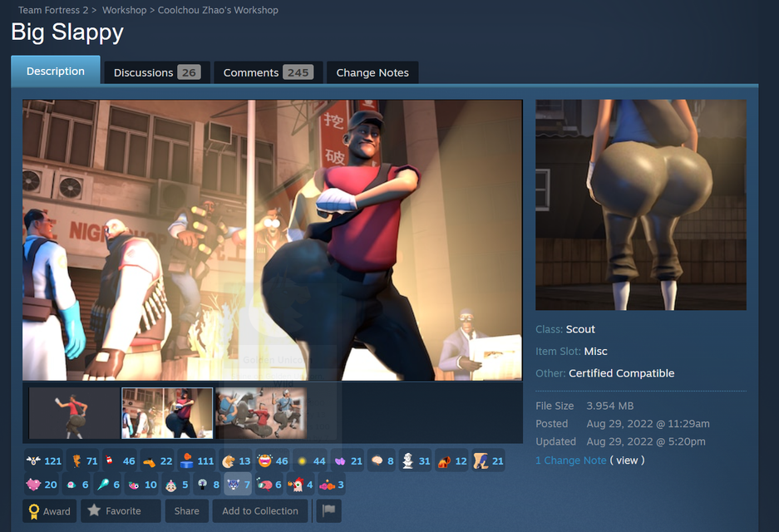The width and height of the screenshot is (779, 532).
Task: Click the main preview image
Action: [272, 240]
